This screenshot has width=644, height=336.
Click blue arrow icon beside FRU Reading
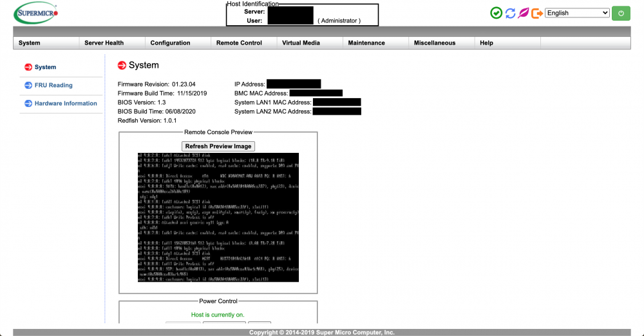(28, 85)
